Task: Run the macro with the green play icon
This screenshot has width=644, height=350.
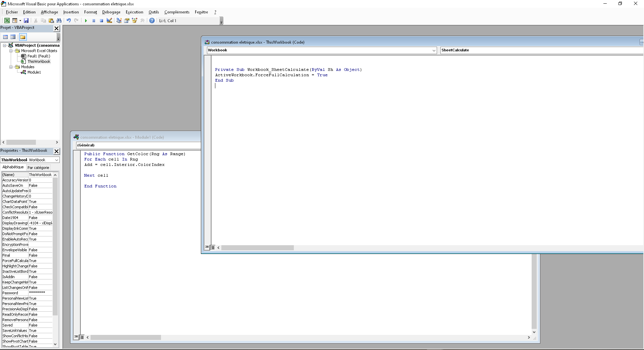Action: click(86, 20)
